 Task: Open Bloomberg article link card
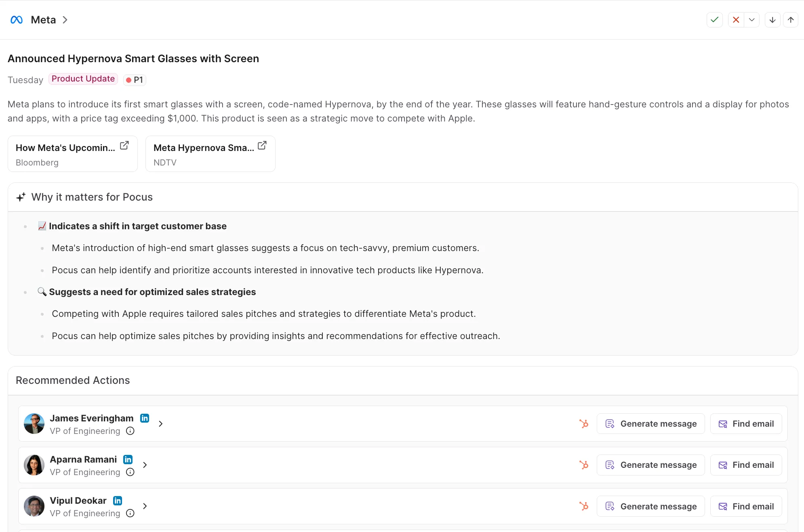pyautogui.click(x=73, y=154)
